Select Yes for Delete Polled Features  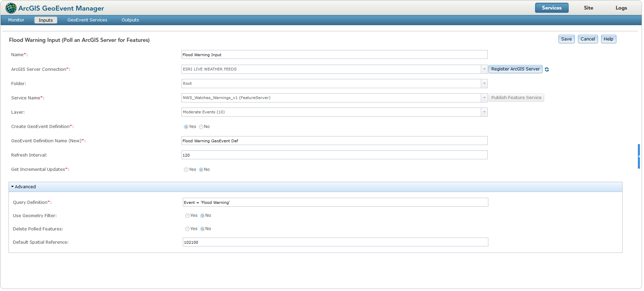[x=187, y=229]
